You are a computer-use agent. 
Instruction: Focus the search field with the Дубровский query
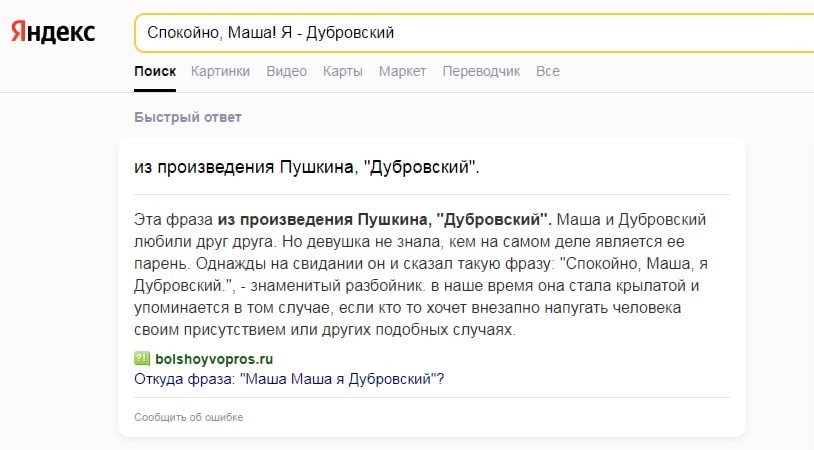point(470,32)
